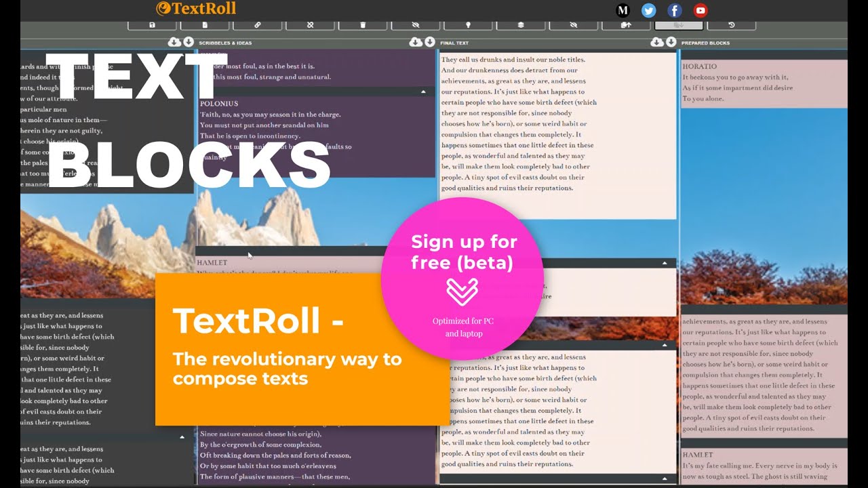Open the Twitter bird icon

pyautogui.click(x=649, y=10)
